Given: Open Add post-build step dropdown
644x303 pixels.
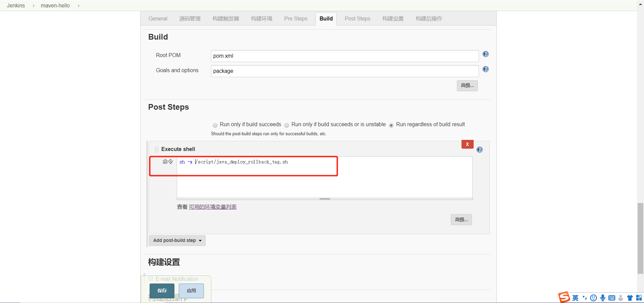Looking at the screenshot, I should [177, 241].
